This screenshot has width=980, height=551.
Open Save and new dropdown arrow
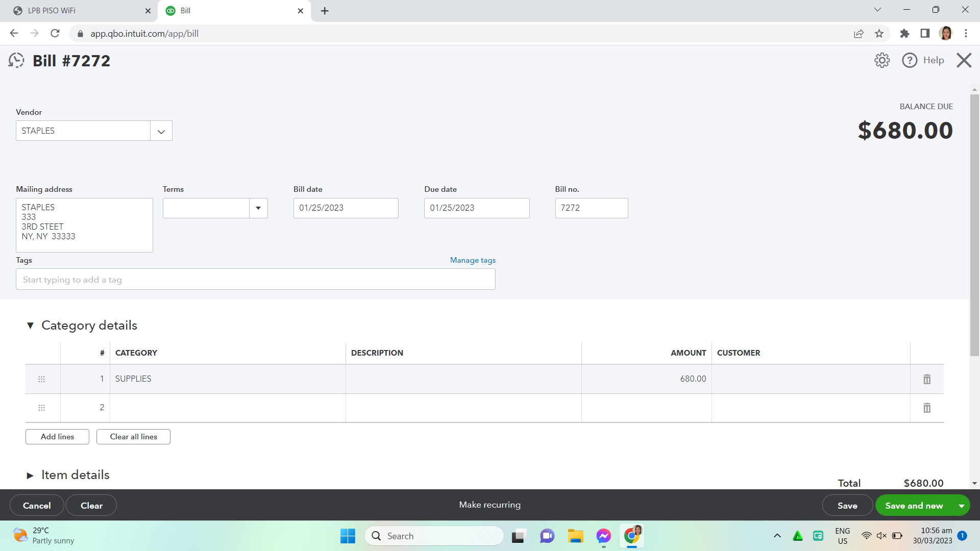coord(961,506)
